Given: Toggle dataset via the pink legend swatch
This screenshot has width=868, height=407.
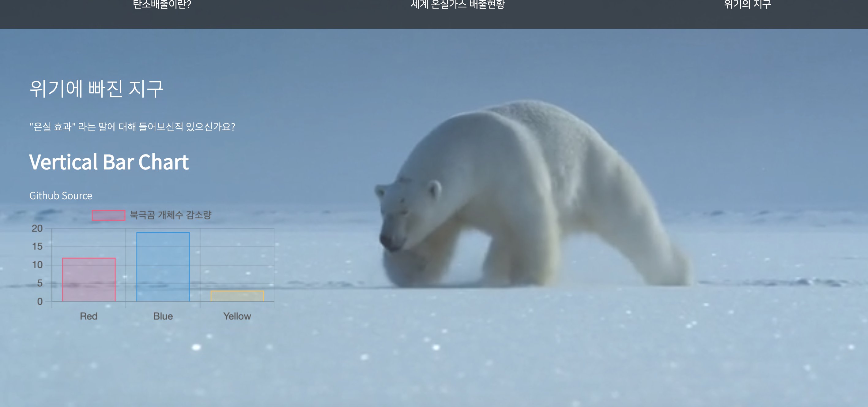Looking at the screenshot, I should pyautogui.click(x=108, y=215).
